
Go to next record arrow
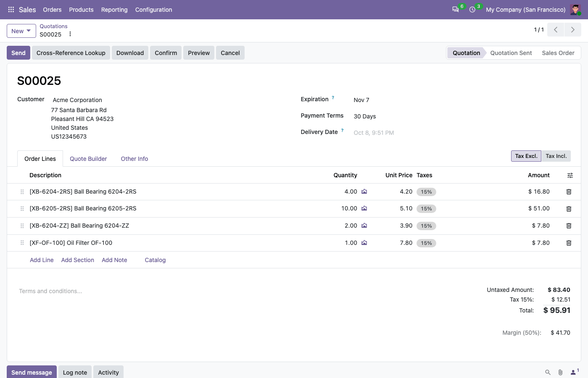[x=573, y=30]
